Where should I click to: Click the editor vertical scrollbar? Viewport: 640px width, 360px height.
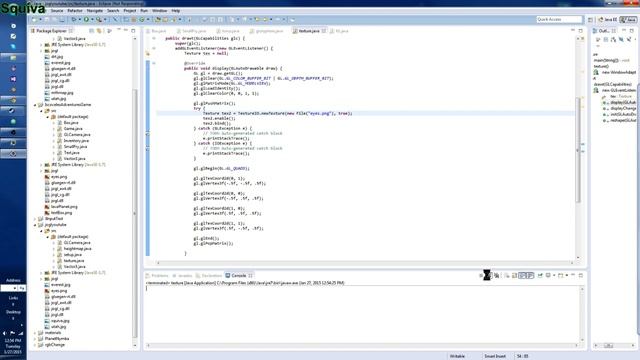click(x=578, y=149)
